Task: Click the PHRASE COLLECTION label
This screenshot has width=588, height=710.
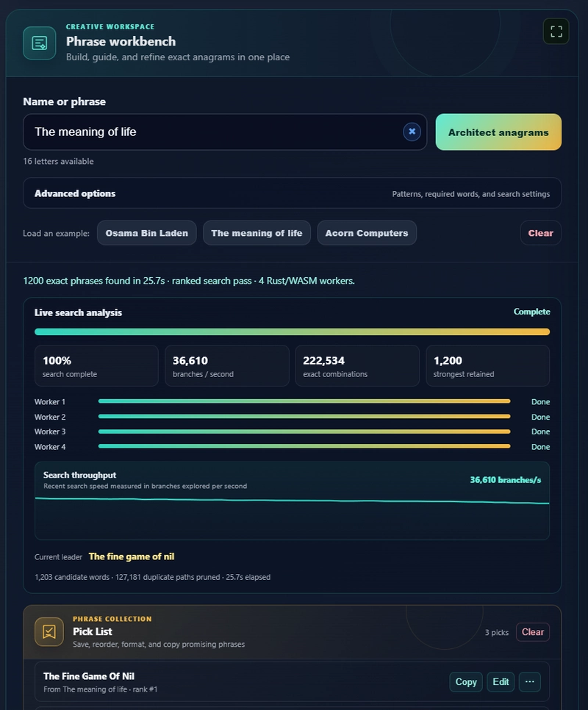Action: [112, 619]
